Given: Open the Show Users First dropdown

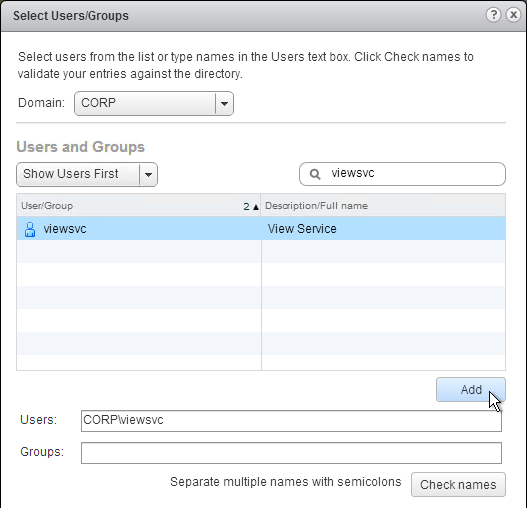Looking at the screenshot, I should (x=87, y=174).
